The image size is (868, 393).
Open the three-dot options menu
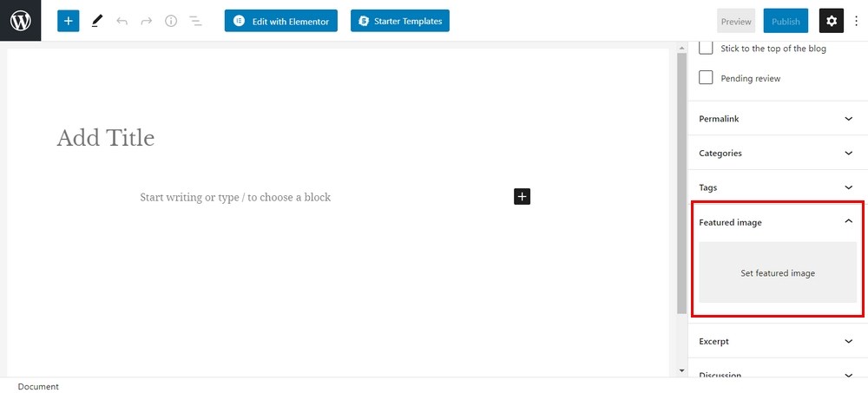[857, 21]
